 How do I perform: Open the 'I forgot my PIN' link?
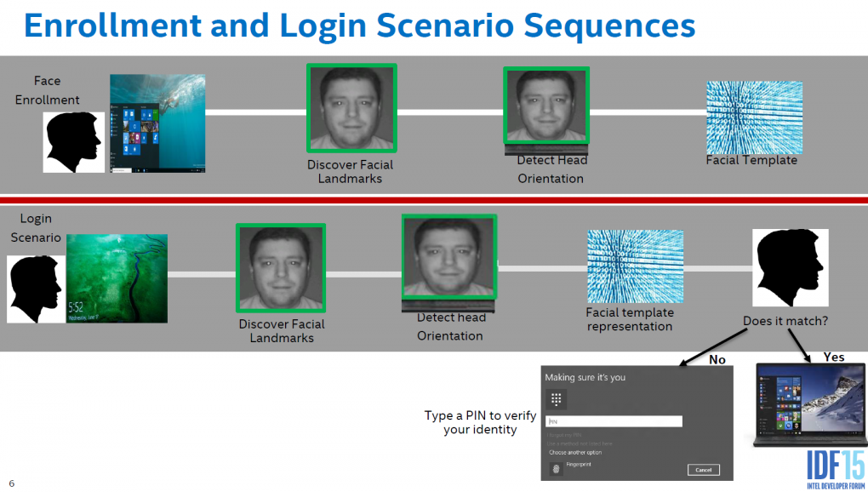(565, 436)
